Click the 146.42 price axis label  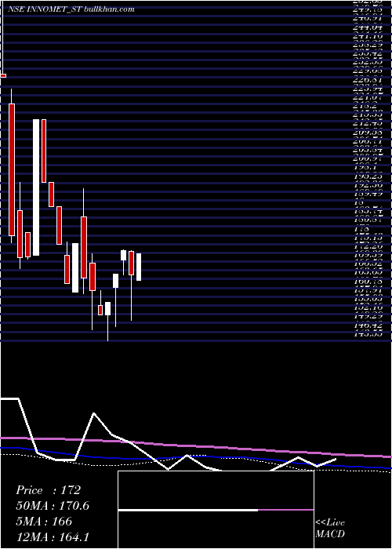tap(369, 325)
